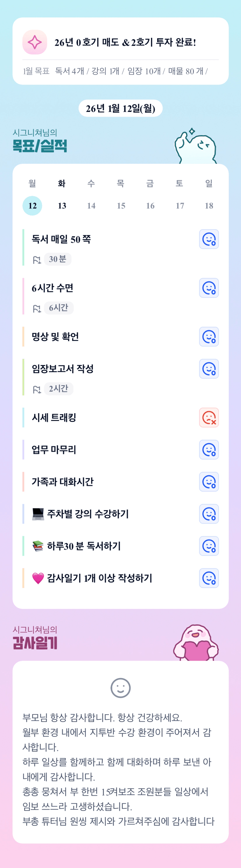Image resolution: width=241 pixels, height=868 pixels.
Task: Toggle status face for 독서 매일 50쪽
Action: [x=209, y=239]
